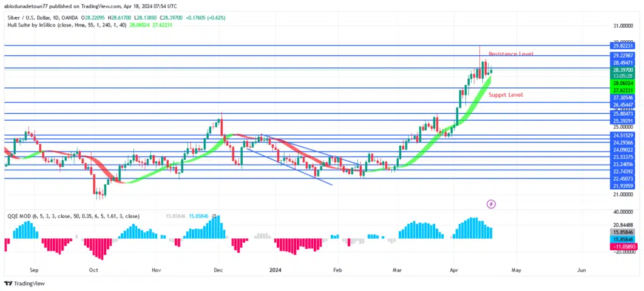Click the red Supprt Level annotation
Screen dimensions: 644x291
505,95
